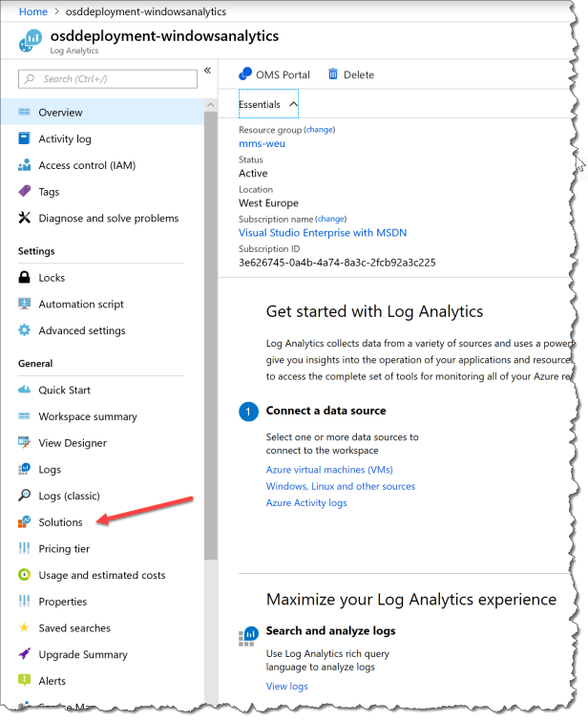Click change link next to Resource group
This screenshot has height=721, width=588.
tap(320, 130)
